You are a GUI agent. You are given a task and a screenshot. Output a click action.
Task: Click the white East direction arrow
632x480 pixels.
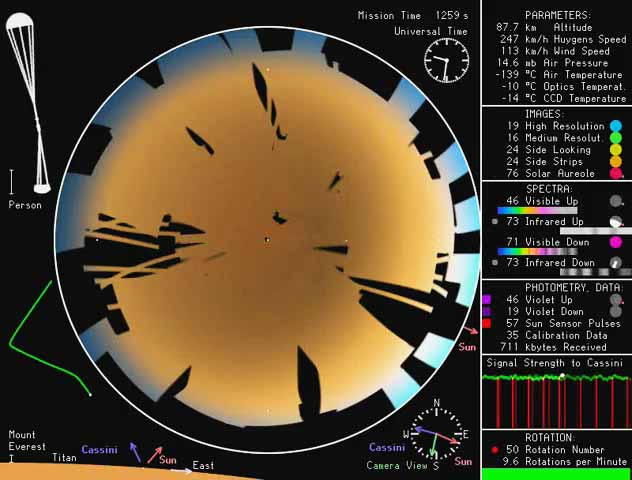(181, 471)
